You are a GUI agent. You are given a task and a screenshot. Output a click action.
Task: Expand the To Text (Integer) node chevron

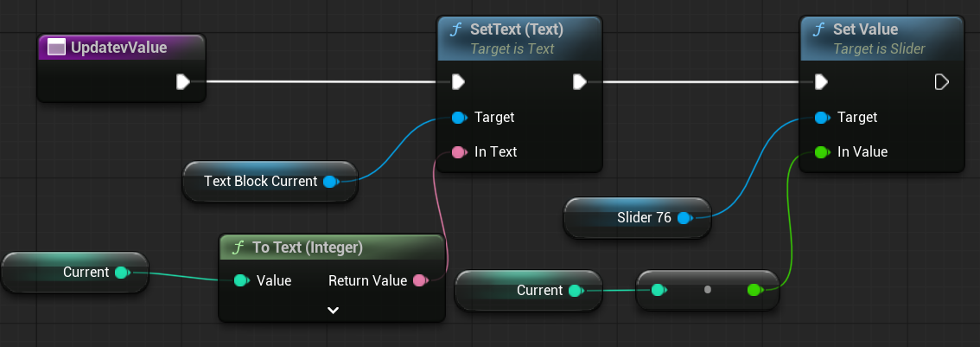[x=333, y=309]
